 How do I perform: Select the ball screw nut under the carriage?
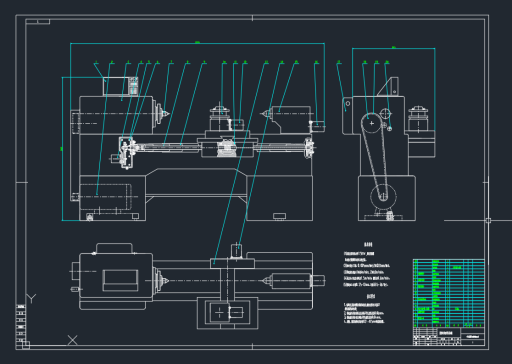[226, 148]
